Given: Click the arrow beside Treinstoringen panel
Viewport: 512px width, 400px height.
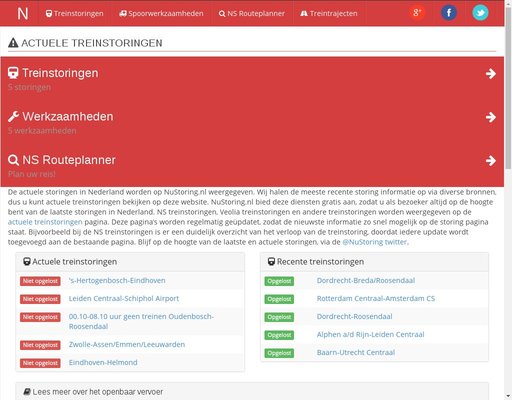Looking at the screenshot, I should tap(491, 74).
